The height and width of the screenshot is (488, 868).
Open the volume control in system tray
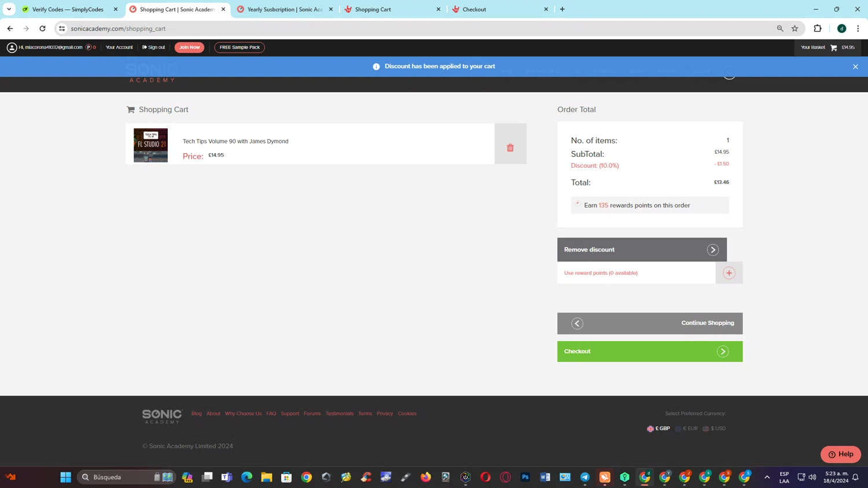tap(812, 477)
